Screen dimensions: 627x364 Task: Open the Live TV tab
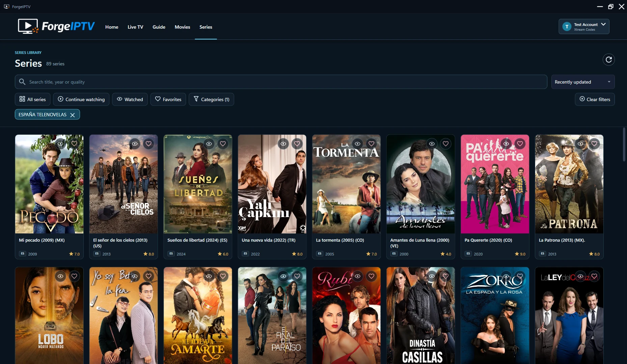tap(135, 27)
